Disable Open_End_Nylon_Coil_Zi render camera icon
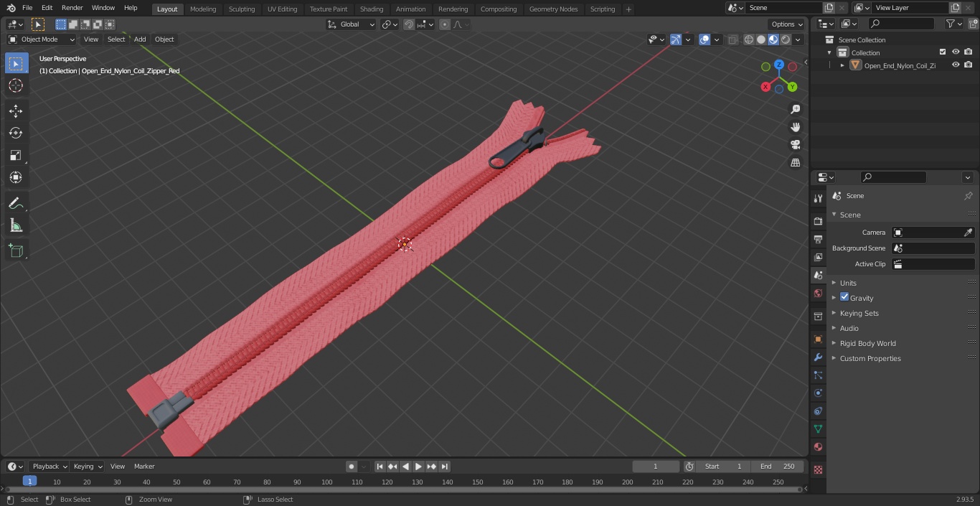Viewport: 980px width, 506px height. pyautogui.click(x=969, y=65)
